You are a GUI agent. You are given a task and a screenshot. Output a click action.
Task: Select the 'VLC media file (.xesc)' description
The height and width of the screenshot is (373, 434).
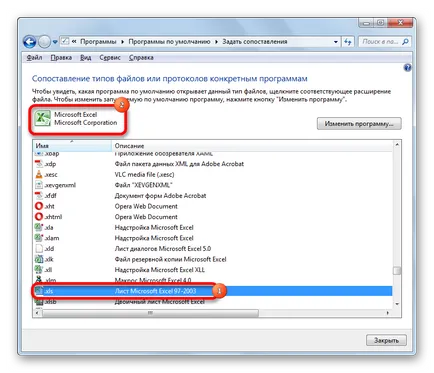pyautogui.click(x=144, y=174)
